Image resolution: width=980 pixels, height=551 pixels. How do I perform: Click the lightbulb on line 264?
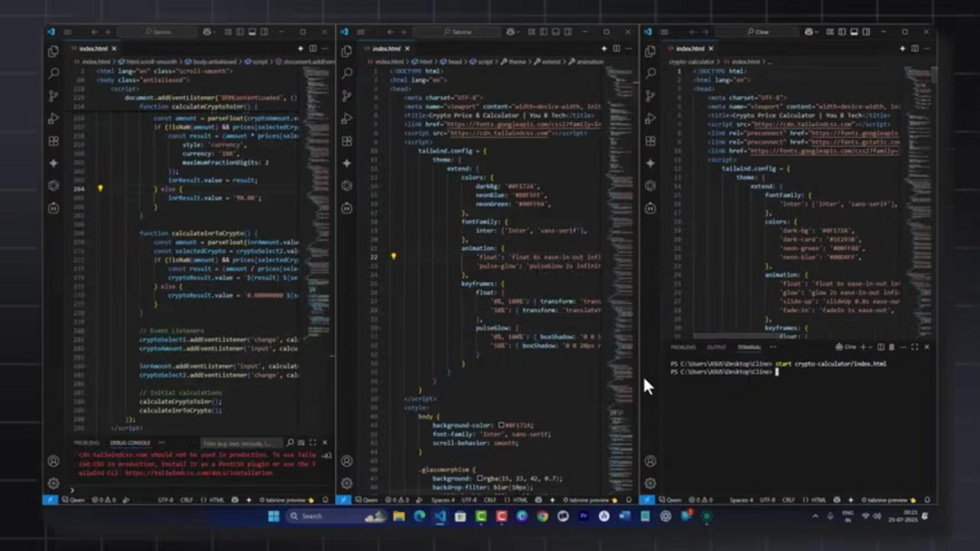(x=100, y=189)
